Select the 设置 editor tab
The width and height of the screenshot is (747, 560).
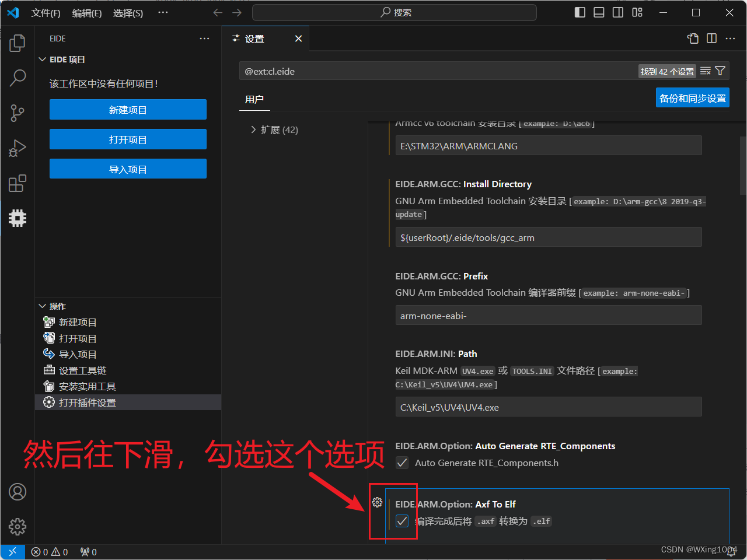(x=266, y=38)
